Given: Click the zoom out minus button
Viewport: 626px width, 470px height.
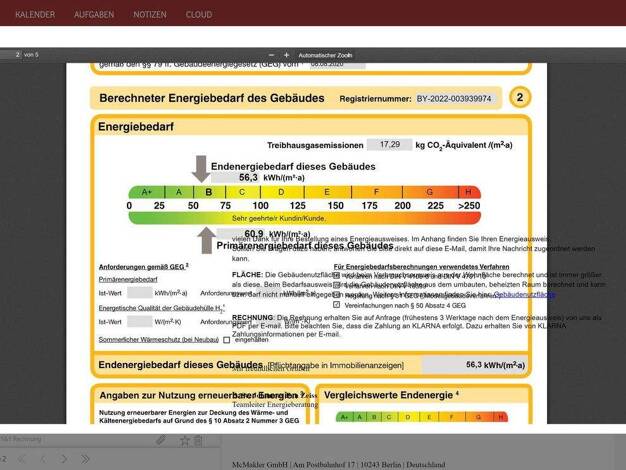Looking at the screenshot, I should (272, 54).
